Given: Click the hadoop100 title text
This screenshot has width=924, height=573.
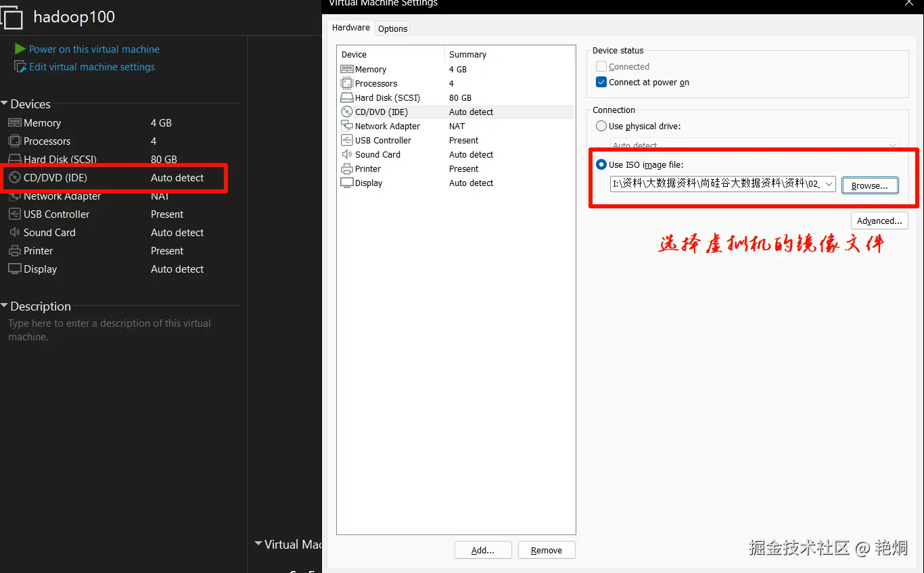Looking at the screenshot, I should pyautogui.click(x=74, y=18).
